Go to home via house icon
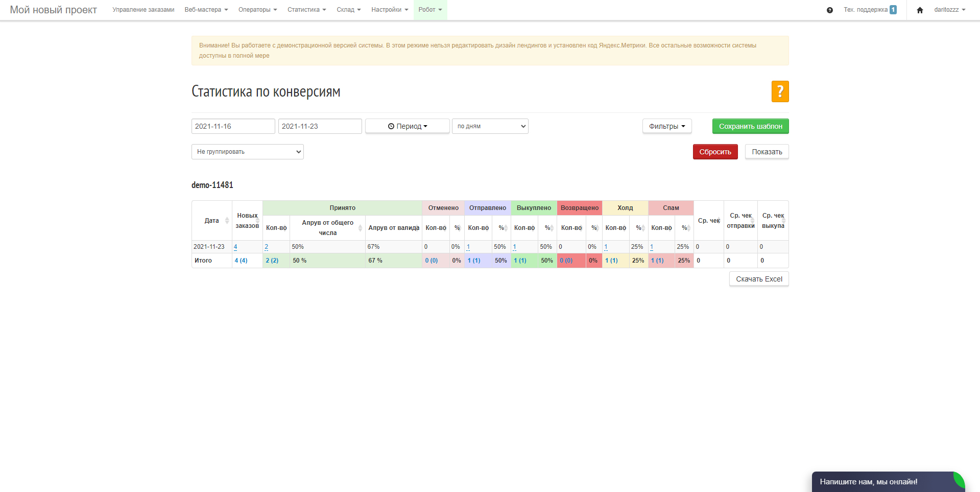This screenshot has width=980, height=492. [x=920, y=10]
